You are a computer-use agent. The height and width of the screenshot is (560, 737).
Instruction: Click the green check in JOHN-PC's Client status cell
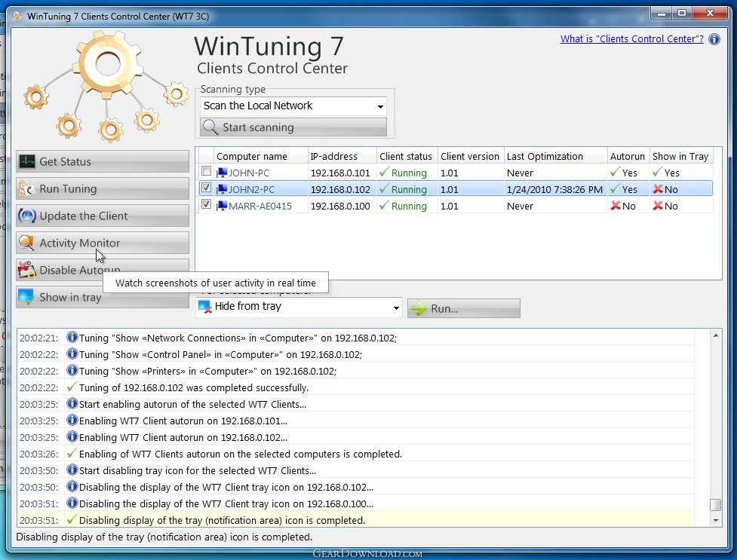pyautogui.click(x=384, y=173)
